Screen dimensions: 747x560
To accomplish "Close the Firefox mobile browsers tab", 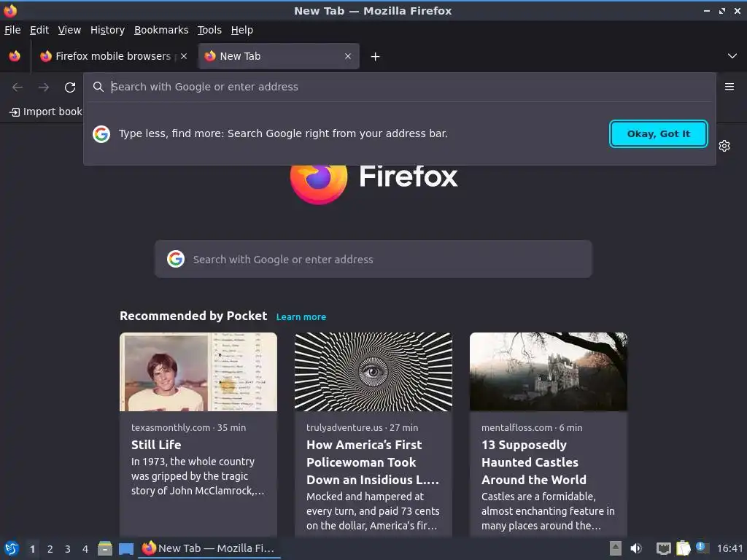I will click(184, 56).
